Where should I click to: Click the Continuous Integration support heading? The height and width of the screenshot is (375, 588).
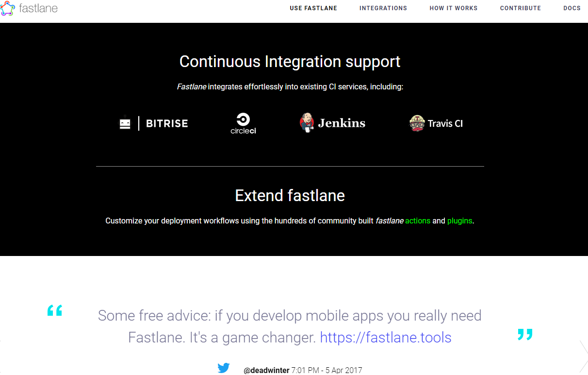pos(290,62)
